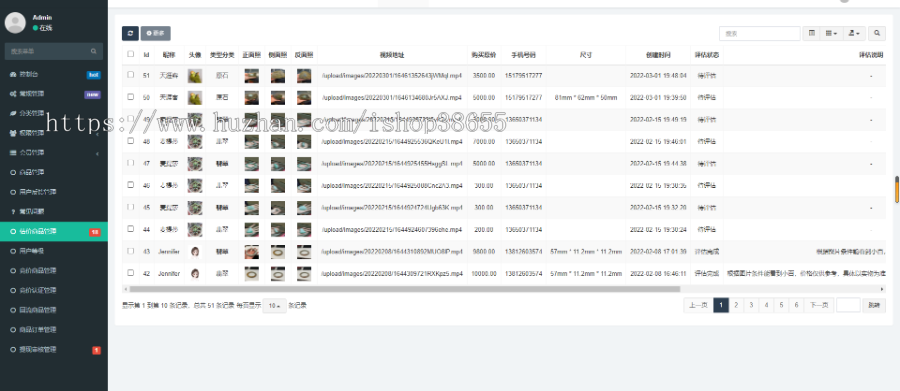The width and height of the screenshot is (900, 391).
Task: Tick the checkbox for row Id 42
Action: point(130,273)
